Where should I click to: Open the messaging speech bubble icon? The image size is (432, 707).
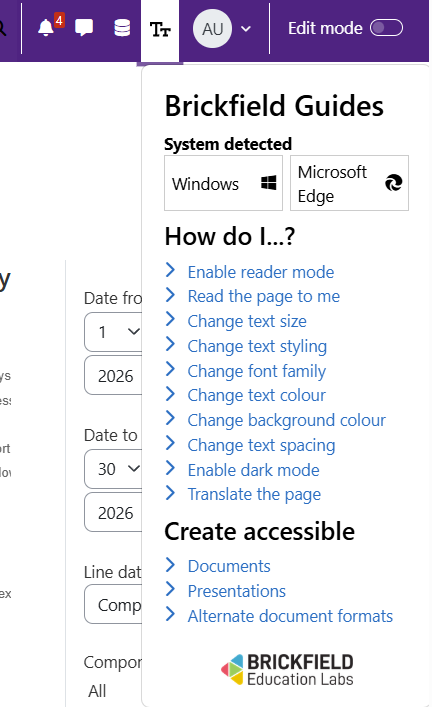pos(84,28)
